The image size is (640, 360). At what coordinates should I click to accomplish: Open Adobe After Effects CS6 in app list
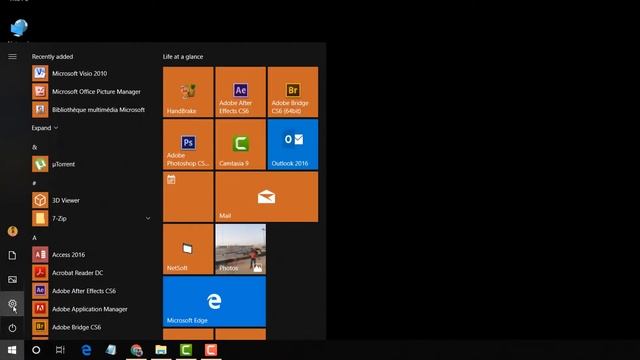point(92,291)
